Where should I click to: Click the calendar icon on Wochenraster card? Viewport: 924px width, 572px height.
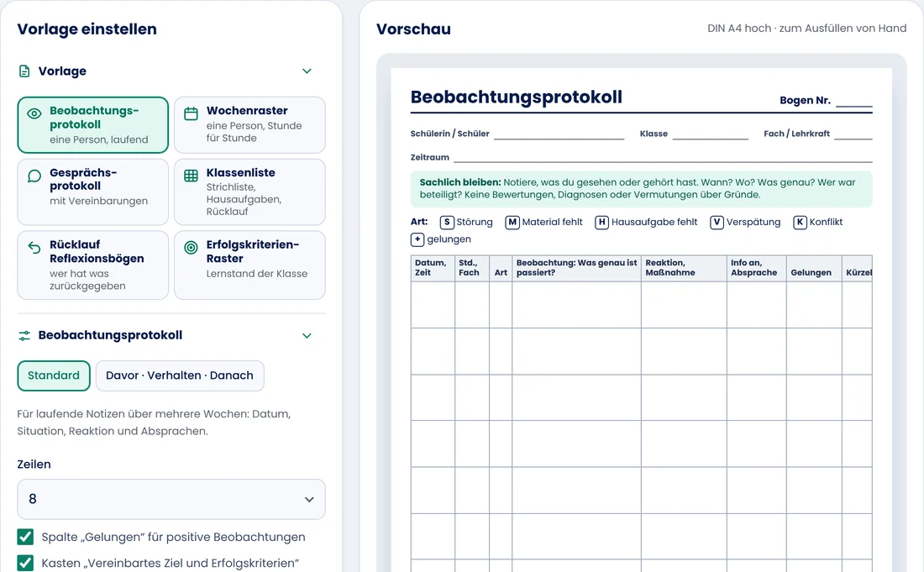coord(191,113)
